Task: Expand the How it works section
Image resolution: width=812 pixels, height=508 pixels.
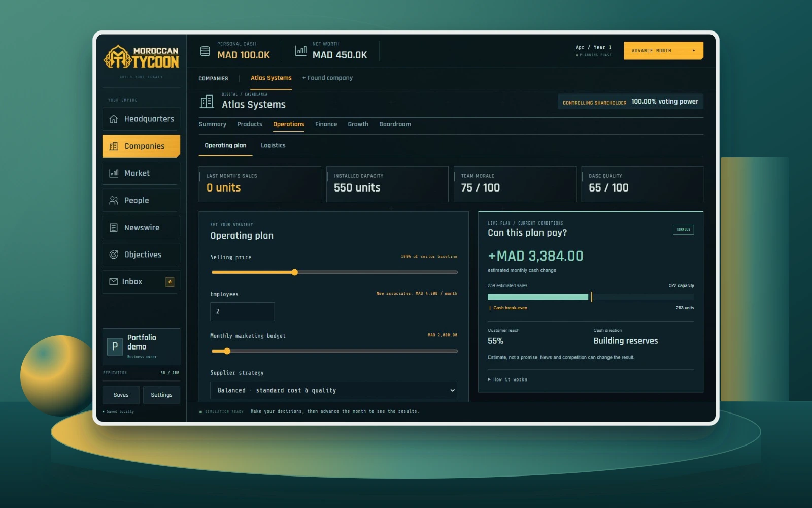Action: click(507, 379)
